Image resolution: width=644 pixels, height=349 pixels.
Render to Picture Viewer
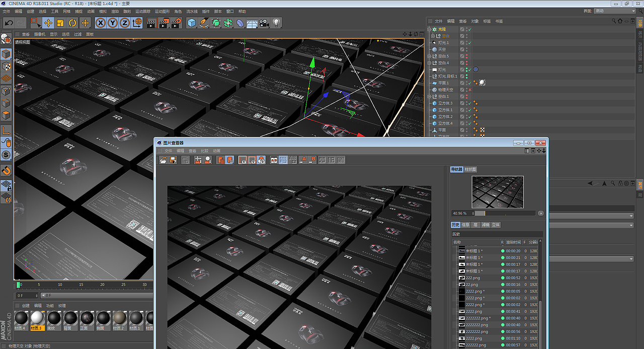point(164,23)
